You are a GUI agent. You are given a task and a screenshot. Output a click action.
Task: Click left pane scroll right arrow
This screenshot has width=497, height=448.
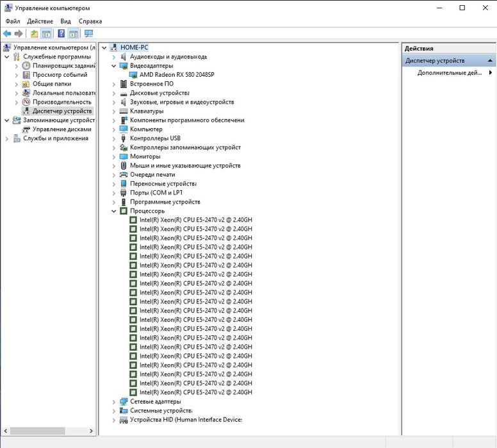point(92,431)
